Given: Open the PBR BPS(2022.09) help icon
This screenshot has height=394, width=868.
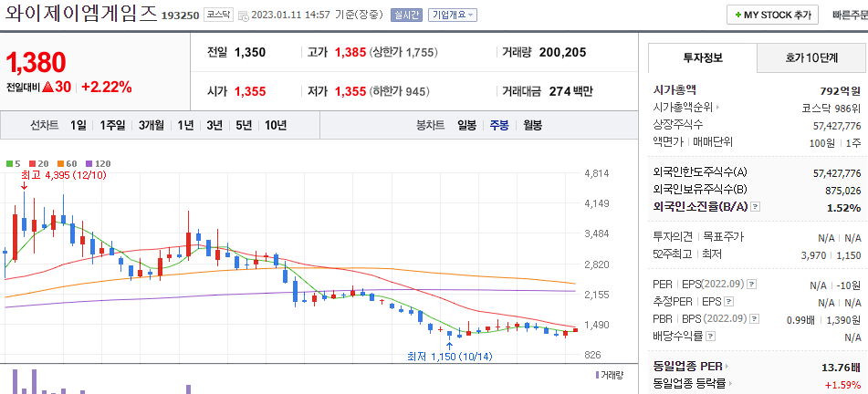Looking at the screenshot, I should (755, 319).
